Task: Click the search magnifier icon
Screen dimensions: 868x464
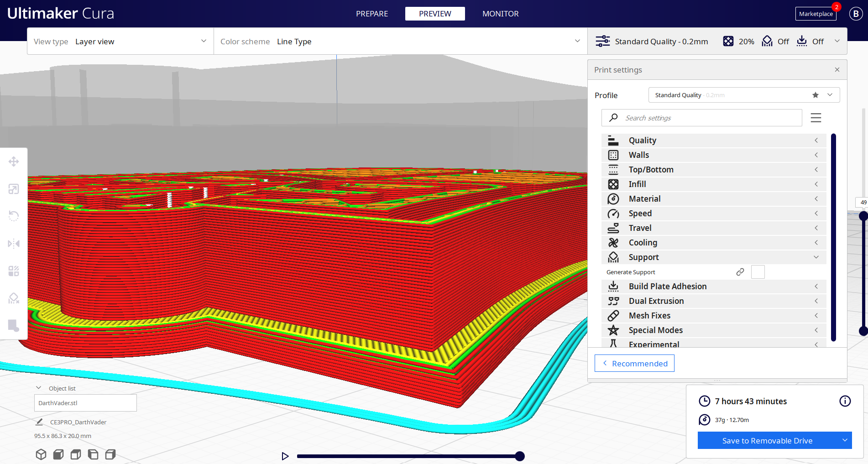Action: click(614, 118)
